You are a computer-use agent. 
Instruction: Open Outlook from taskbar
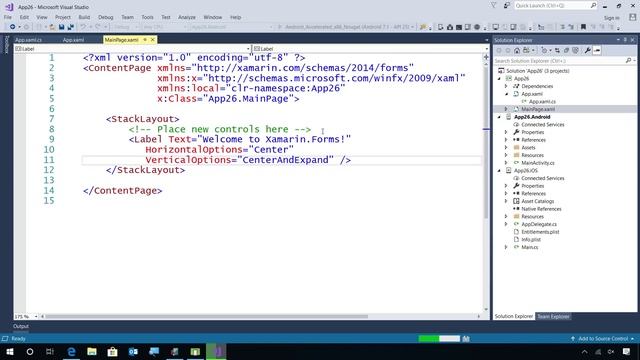point(133,351)
